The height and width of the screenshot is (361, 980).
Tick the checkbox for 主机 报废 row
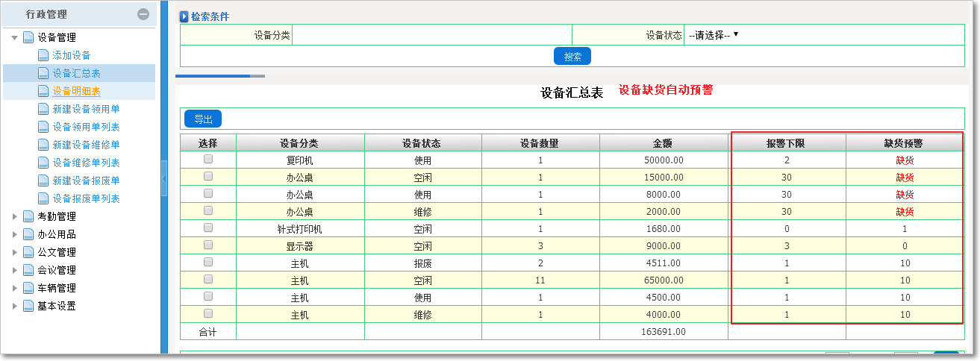click(208, 262)
